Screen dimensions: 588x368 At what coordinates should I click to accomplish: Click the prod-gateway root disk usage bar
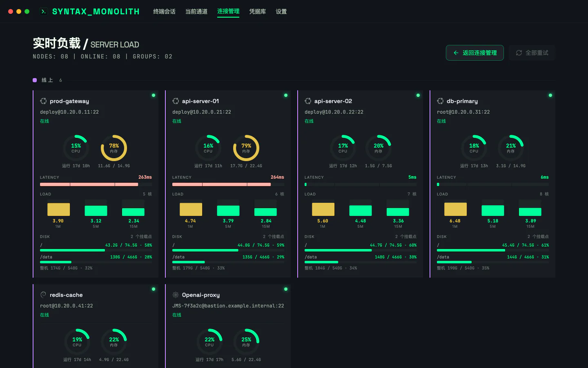(x=96, y=250)
